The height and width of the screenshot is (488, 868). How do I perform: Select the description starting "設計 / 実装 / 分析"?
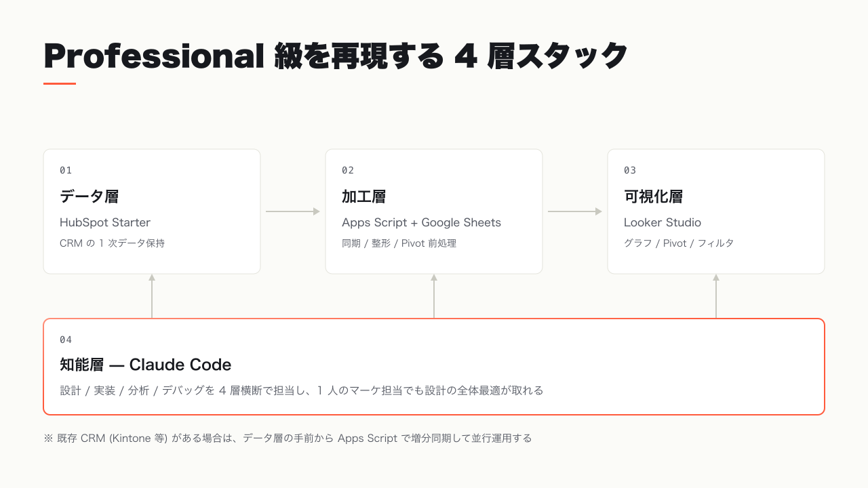coord(302,390)
